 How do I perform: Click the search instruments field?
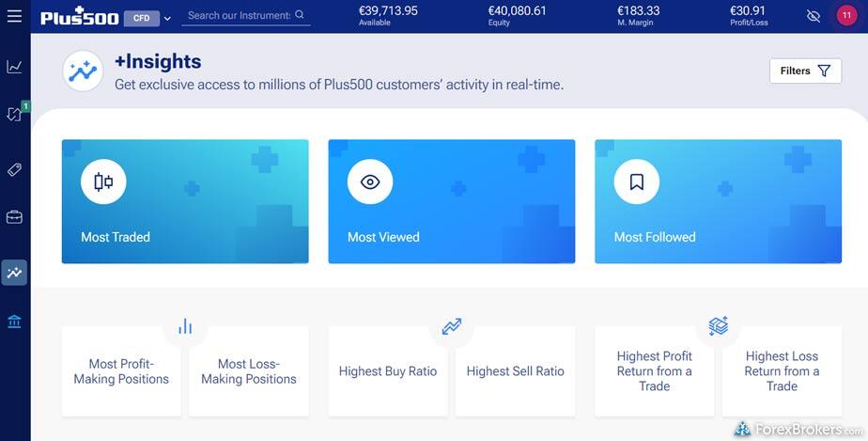pos(240,15)
